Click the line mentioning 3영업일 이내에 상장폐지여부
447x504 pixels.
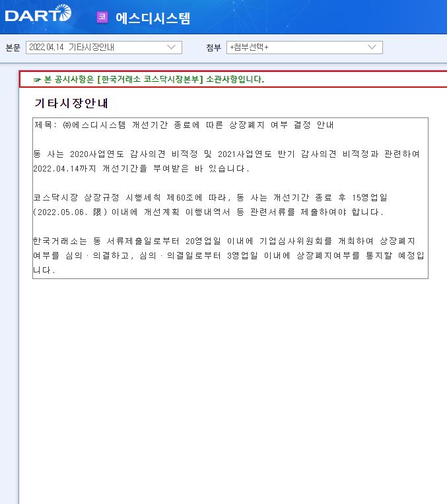click(x=229, y=255)
